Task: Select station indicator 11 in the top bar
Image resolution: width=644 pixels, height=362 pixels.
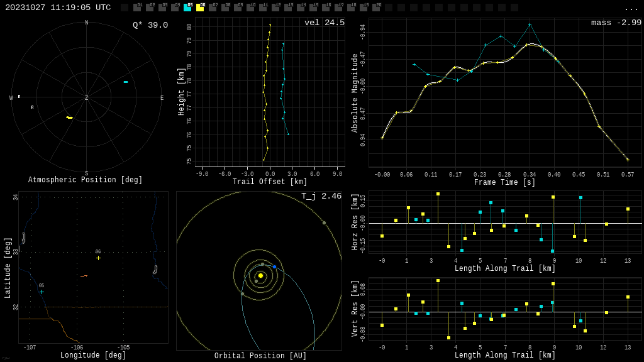Action: (263, 8)
